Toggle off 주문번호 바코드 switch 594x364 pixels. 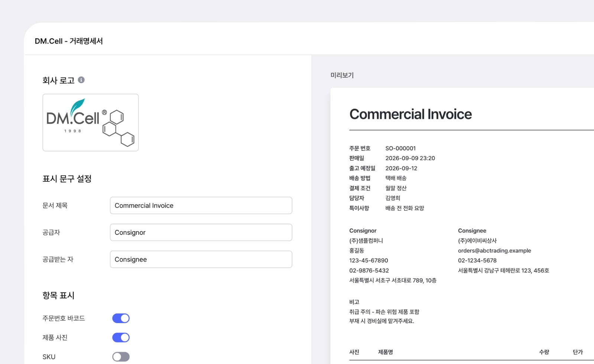click(x=121, y=318)
